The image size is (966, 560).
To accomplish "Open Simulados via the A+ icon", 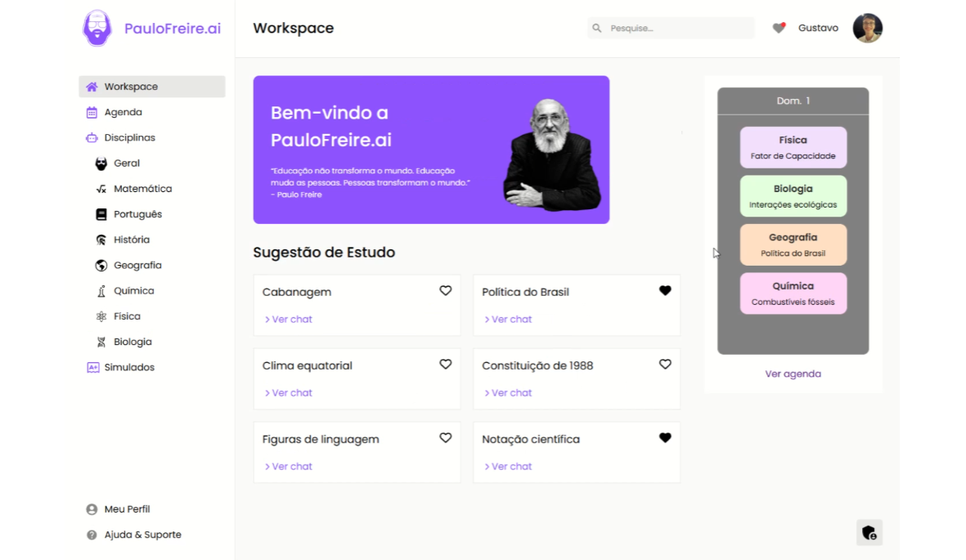I will tap(92, 367).
